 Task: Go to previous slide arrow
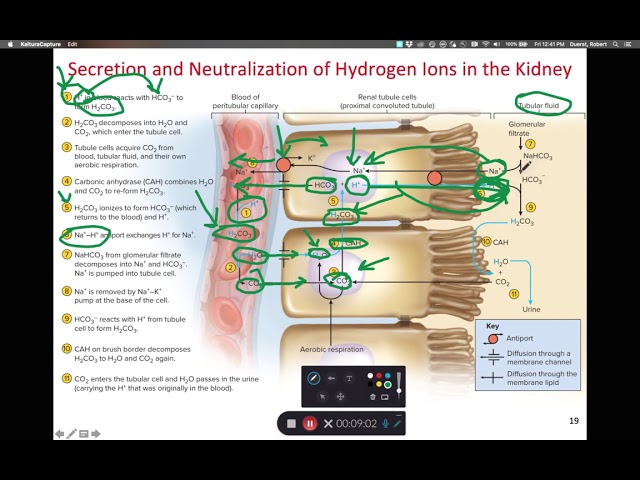pos(60,433)
